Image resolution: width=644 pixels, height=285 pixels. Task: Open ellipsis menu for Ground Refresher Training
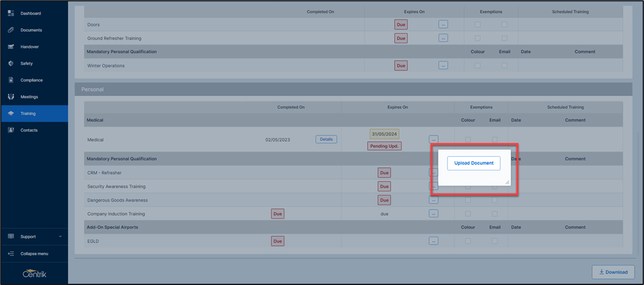(x=443, y=38)
